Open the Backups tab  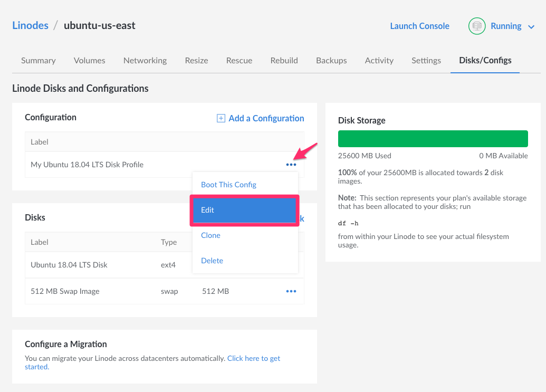pos(331,60)
